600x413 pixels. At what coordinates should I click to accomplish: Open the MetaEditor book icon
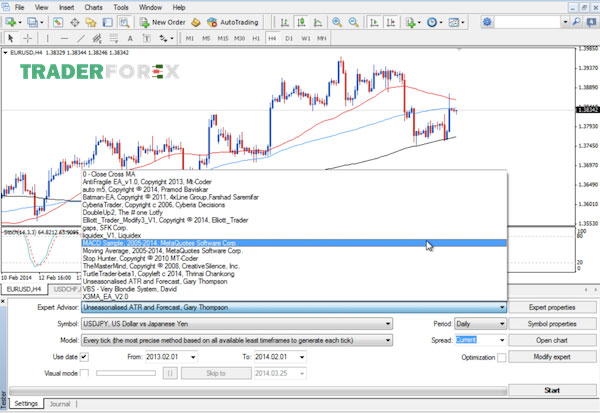196,23
